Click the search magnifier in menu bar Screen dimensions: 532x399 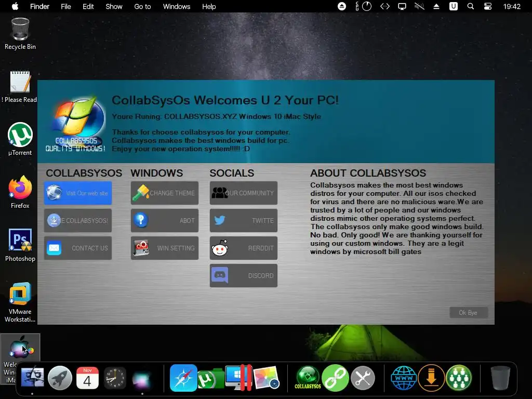coord(471,6)
